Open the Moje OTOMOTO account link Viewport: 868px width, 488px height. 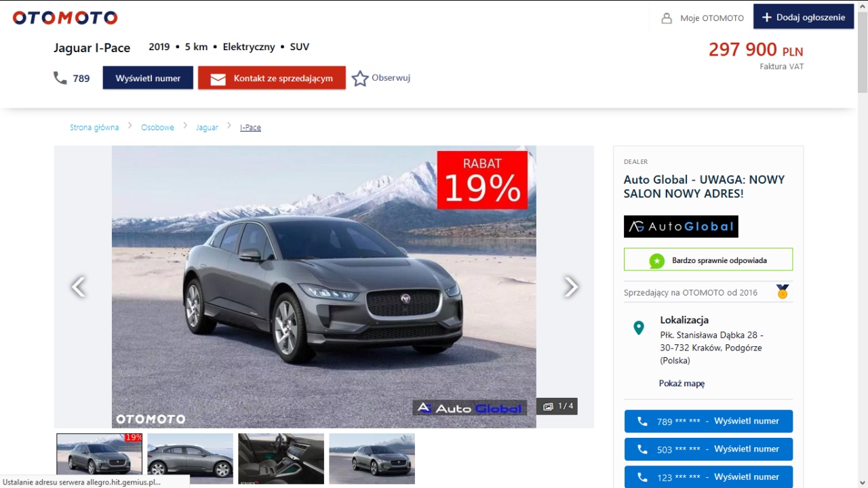click(x=712, y=18)
